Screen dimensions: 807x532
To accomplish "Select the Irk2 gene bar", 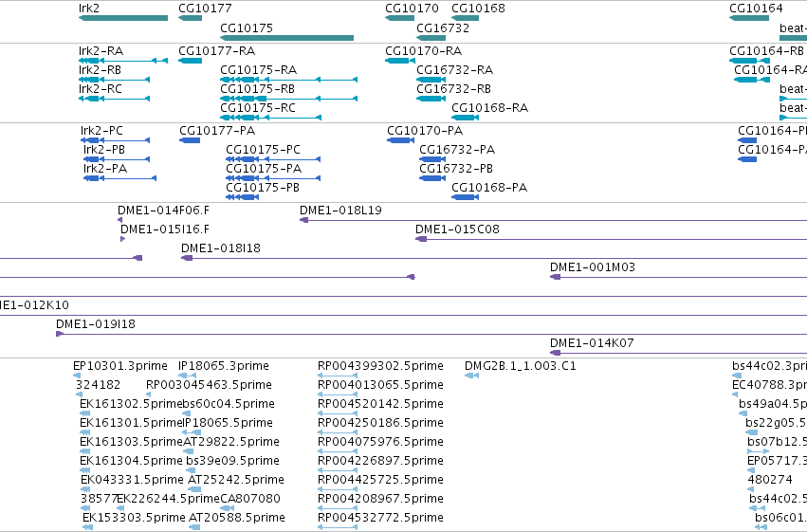I will pyautogui.click(x=123, y=18).
